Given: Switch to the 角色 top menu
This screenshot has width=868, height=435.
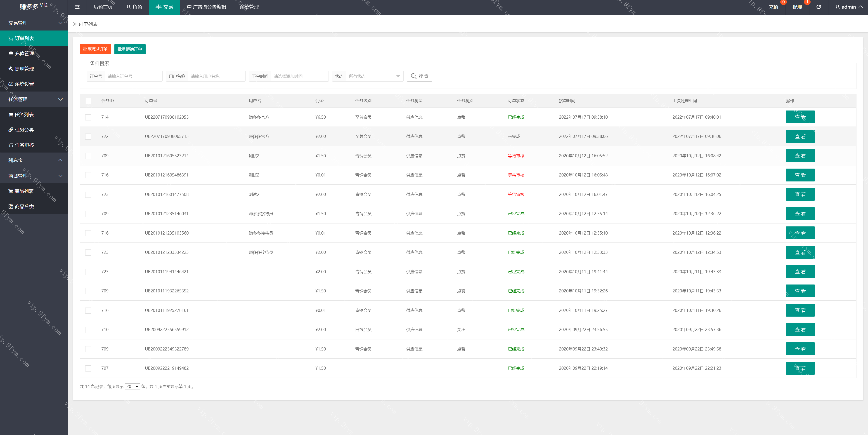Looking at the screenshot, I should coord(134,7).
